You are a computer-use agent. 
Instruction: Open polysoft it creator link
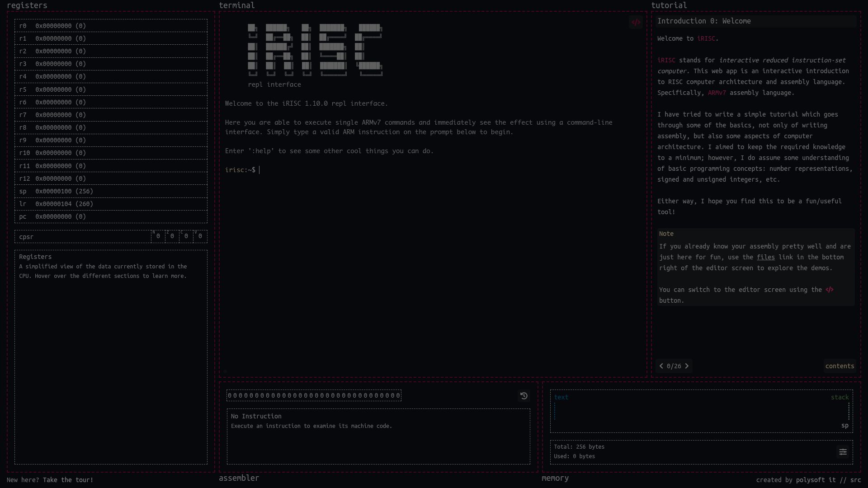[x=816, y=480]
